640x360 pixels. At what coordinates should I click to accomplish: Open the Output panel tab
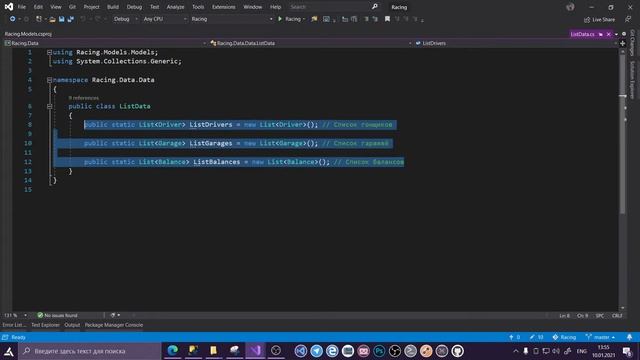[72, 325]
